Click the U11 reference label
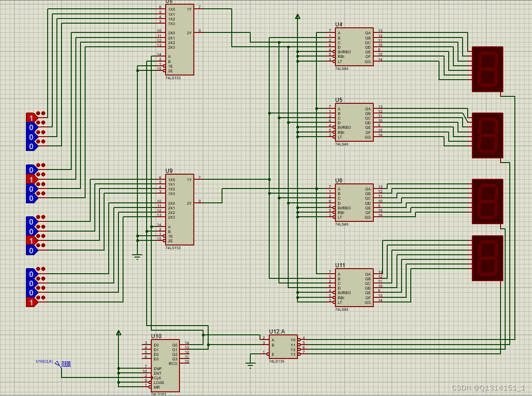532x396 pixels. pyautogui.click(x=340, y=265)
